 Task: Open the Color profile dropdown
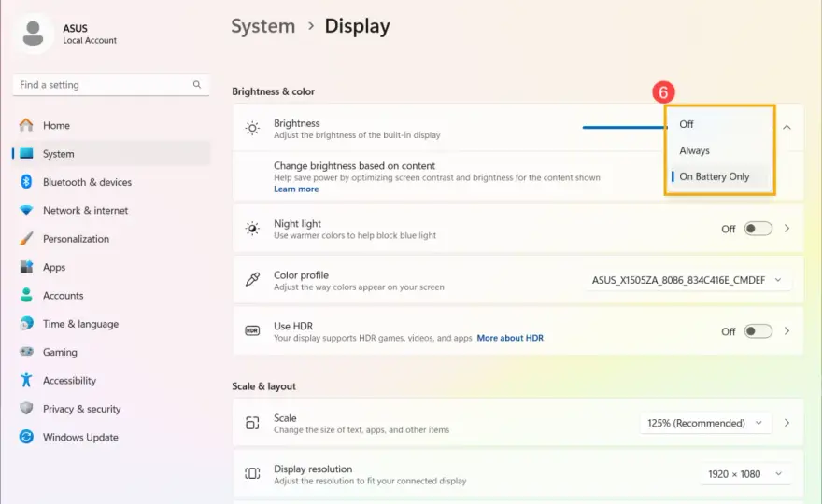click(x=687, y=280)
